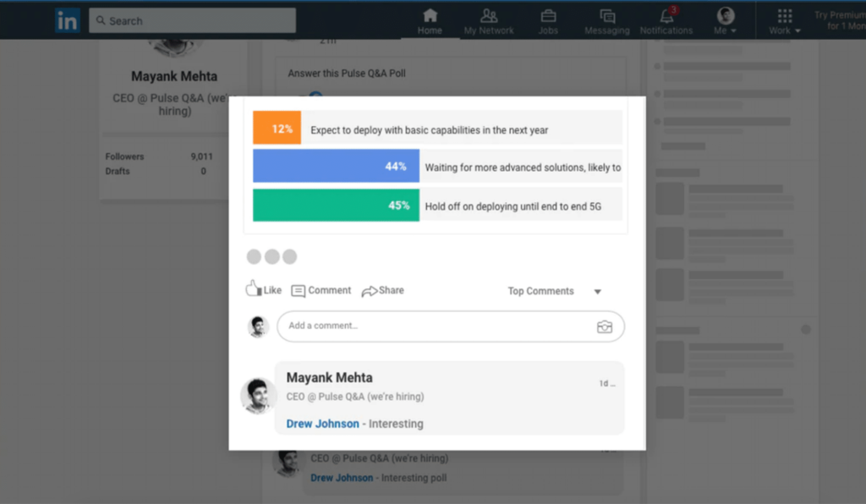Expand the Work apps grid menu
The width and height of the screenshot is (866, 504).
point(785,21)
